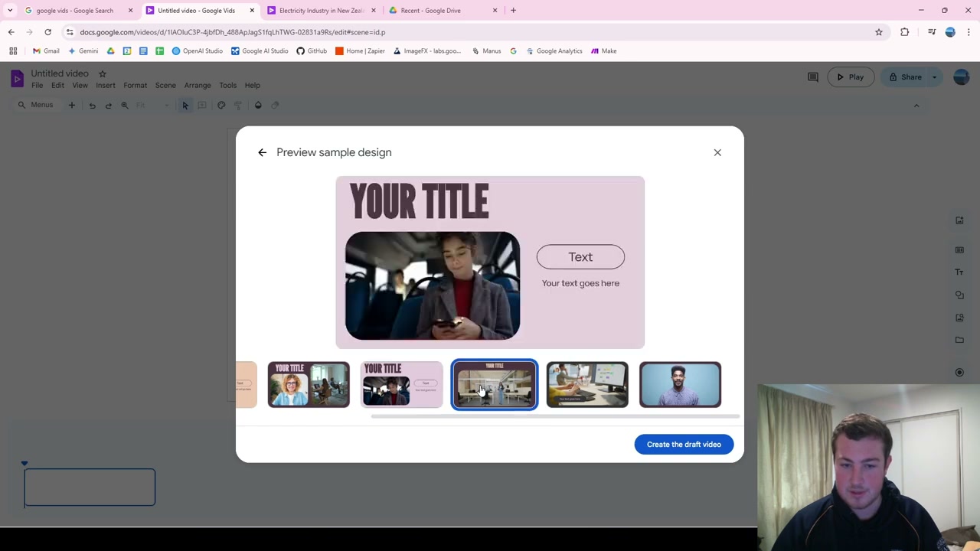Expand the Share options arrow
This screenshot has height=551, width=980.
(x=934, y=77)
